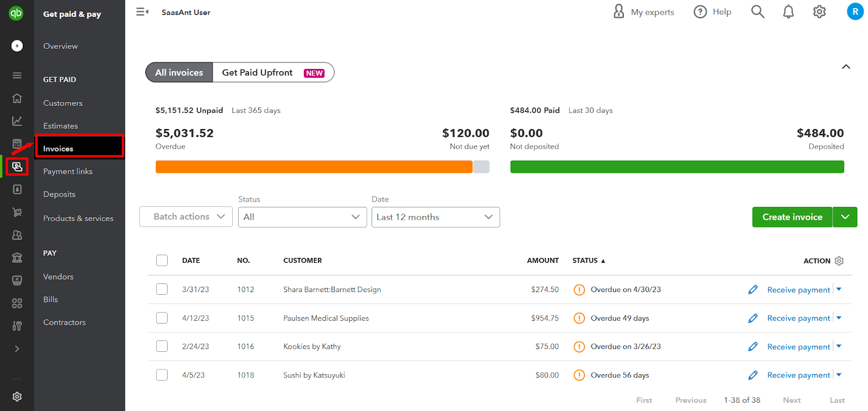The height and width of the screenshot is (411, 868).
Task: Go to Home via the house icon
Action: tap(17, 98)
